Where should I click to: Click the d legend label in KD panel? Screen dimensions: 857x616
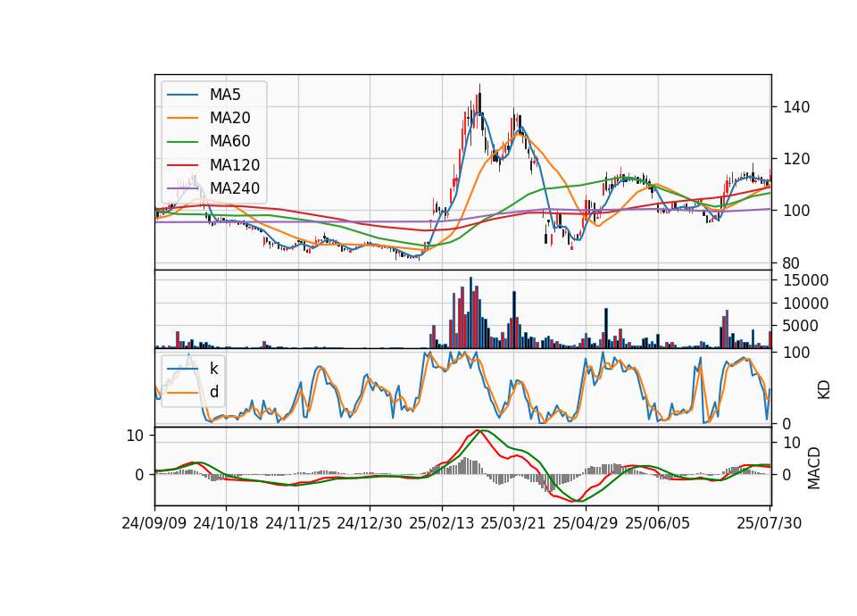click(x=213, y=392)
